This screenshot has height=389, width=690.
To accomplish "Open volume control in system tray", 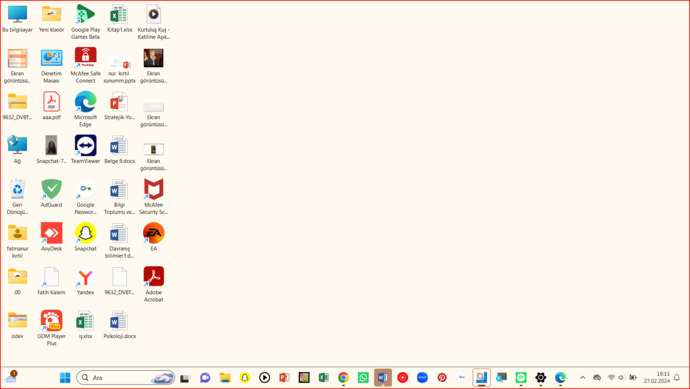I will tap(621, 378).
